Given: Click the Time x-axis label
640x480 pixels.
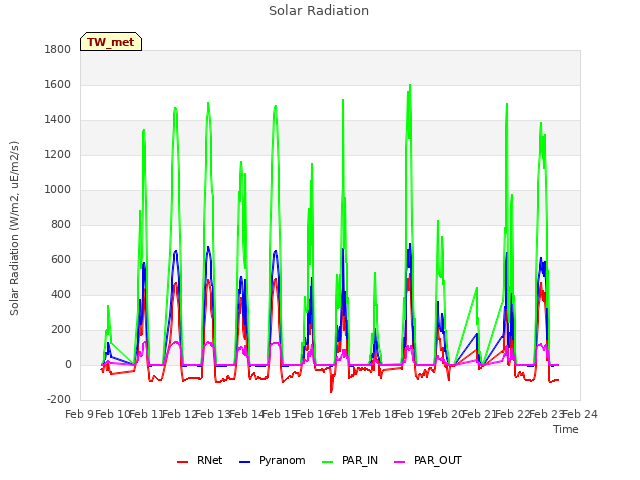Looking at the screenshot, I should (x=566, y=429).
